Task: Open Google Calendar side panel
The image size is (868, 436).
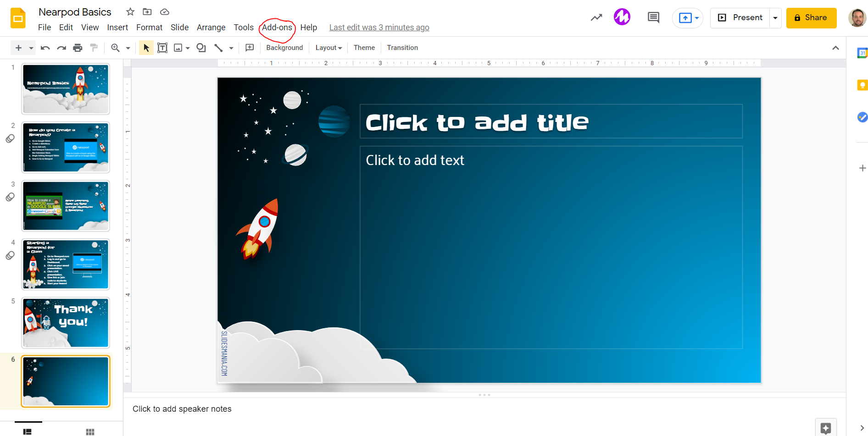Action: (862, 53)
